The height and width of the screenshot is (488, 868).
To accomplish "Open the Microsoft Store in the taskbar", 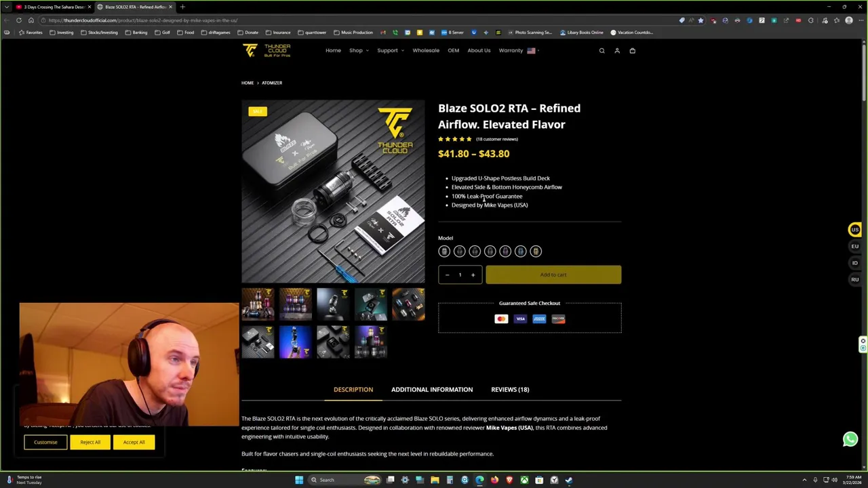I will click(539, 480).
